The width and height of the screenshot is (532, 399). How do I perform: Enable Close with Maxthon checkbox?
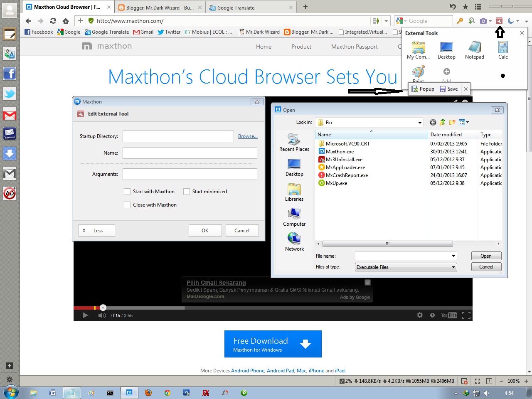pos(127,205)
